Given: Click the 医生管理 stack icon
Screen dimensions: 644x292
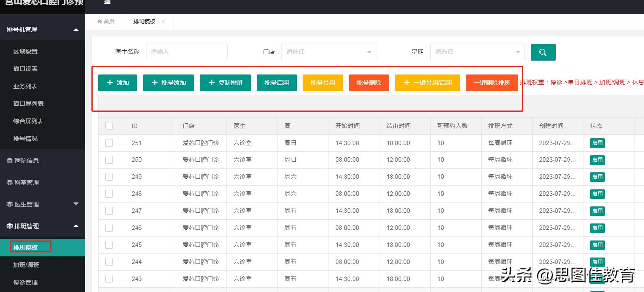Looking at the screenshot, I should (10, 204).
